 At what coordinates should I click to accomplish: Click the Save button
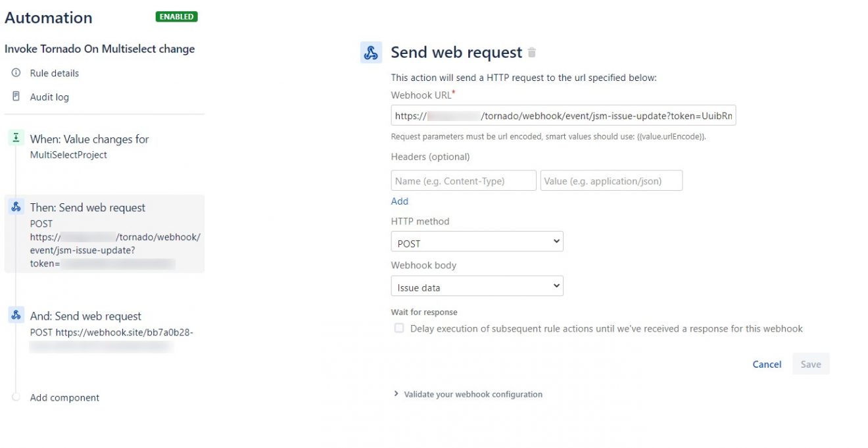click(x=811, y=364)
